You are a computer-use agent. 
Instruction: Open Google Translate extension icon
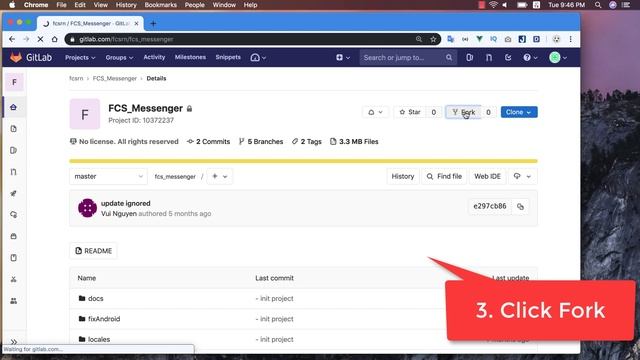(451, 39)
